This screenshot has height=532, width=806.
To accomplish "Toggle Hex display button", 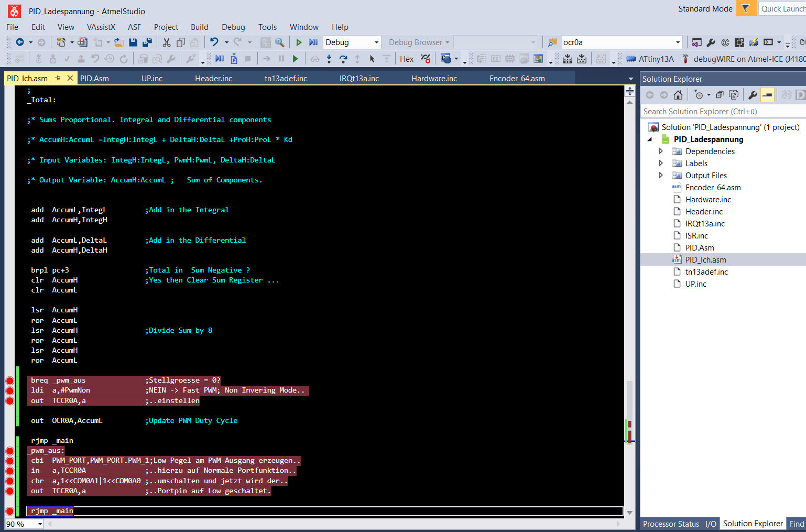I will (x=407, y=59).
